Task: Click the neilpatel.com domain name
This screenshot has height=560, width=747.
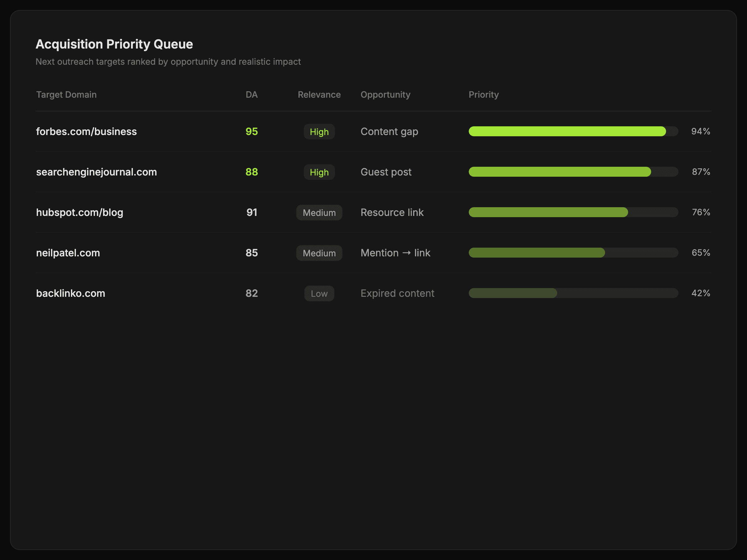Action: [x=68, y=253]
